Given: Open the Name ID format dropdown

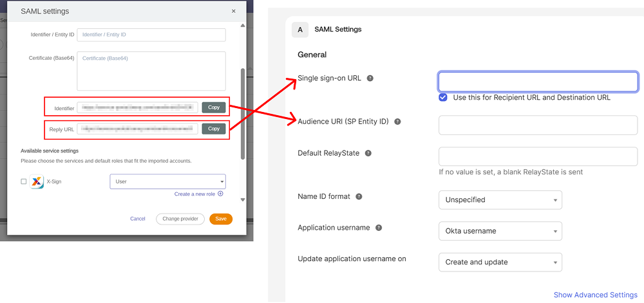Looking at the screenshot, I should click(500, 200).
